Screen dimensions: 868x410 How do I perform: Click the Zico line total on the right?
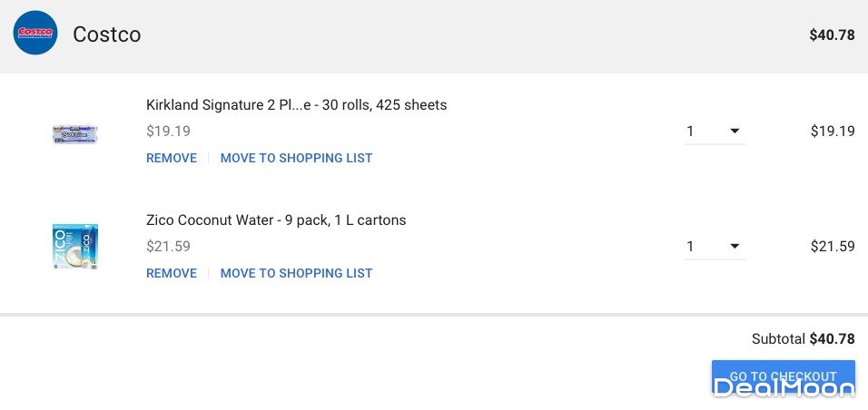click(x=833, y=246)
